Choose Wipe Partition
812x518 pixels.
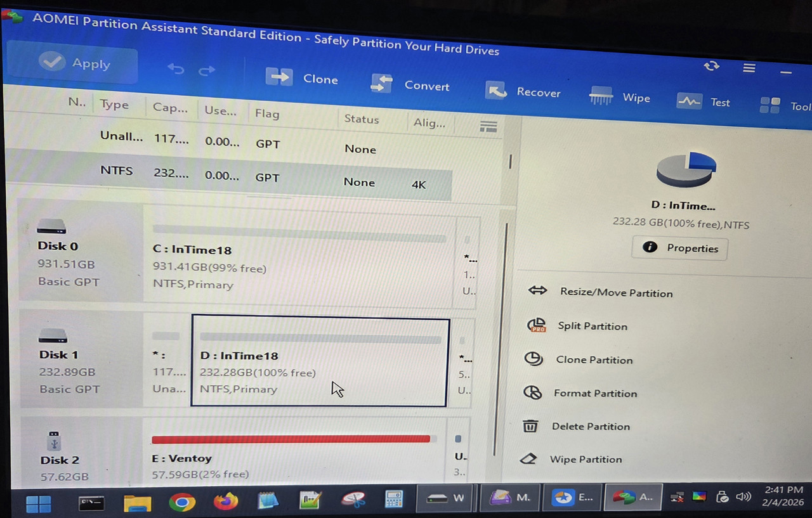tap(586, 459)
